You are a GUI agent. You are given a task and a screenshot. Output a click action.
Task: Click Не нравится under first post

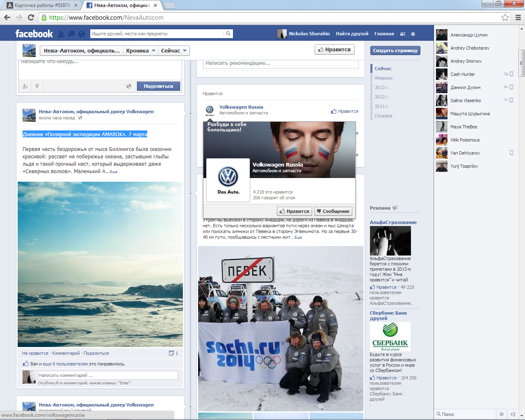click(35, 353)
